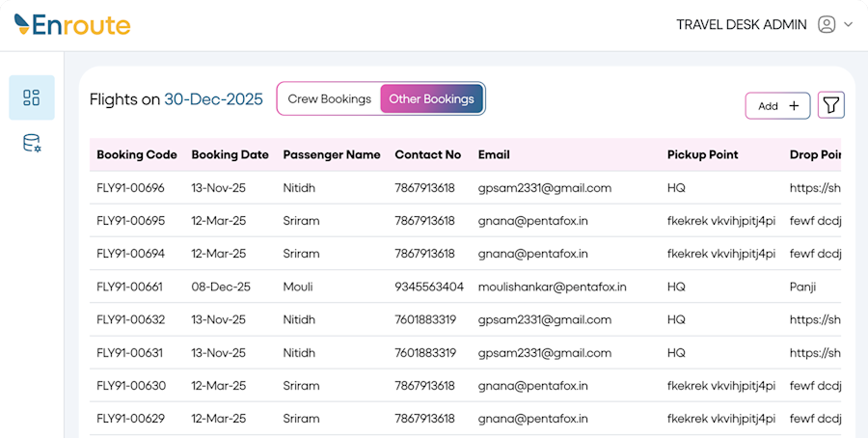The height and width of the screenshot is (438, 868).
Task: Click the Booking Code column header
Action: (137, 155)
